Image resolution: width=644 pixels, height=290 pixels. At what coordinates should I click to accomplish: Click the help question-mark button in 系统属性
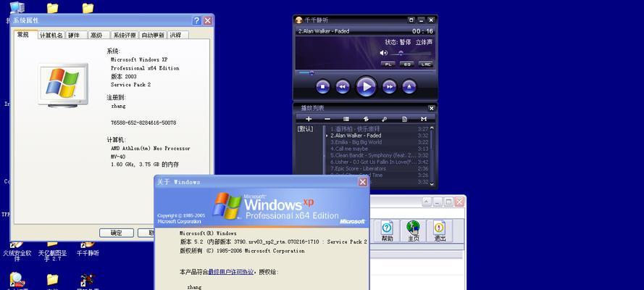coord(197,20)
